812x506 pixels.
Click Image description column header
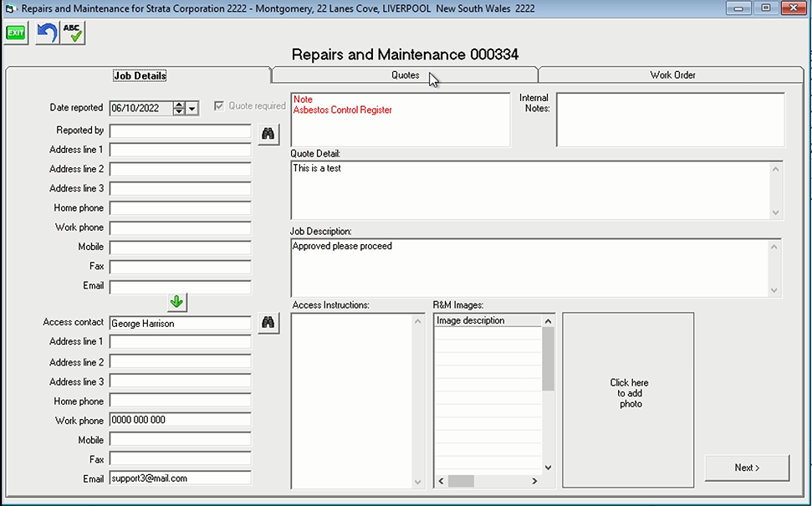[488, 320]
